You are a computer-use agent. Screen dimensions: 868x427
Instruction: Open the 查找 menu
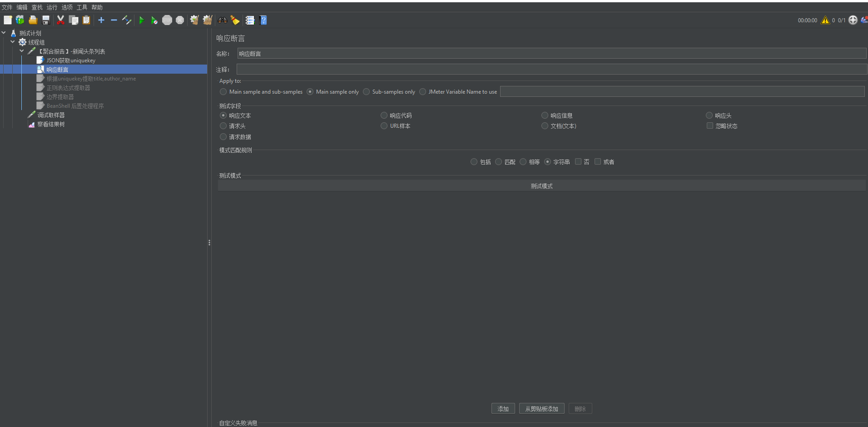37,7
